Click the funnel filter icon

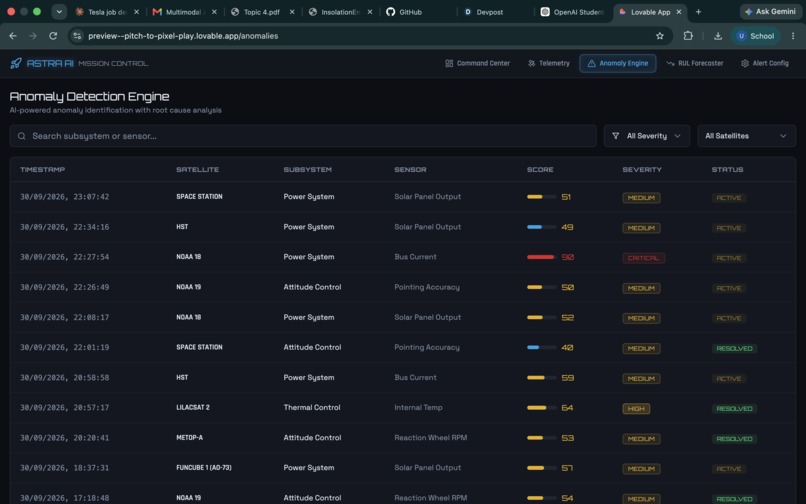point(615,136)
